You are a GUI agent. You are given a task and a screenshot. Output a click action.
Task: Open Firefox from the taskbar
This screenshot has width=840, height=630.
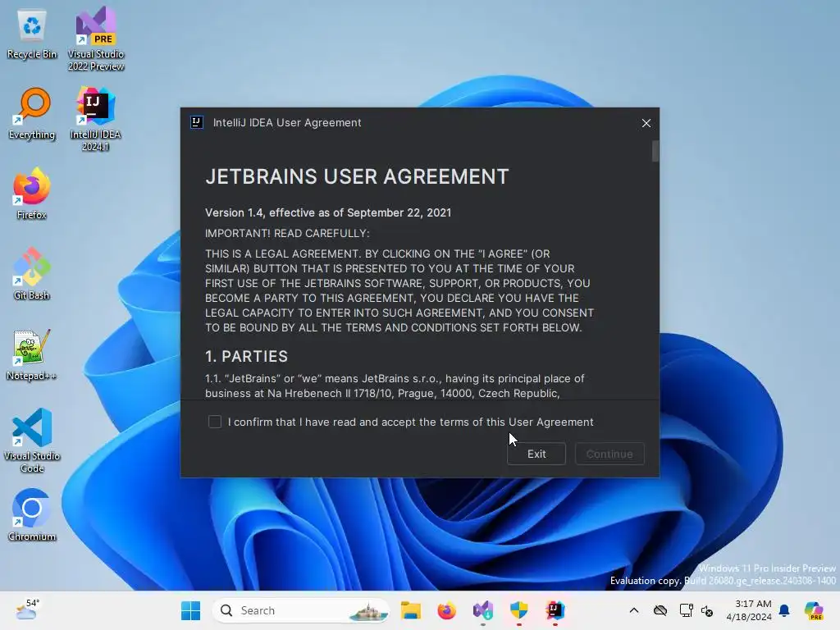[447, 610]
